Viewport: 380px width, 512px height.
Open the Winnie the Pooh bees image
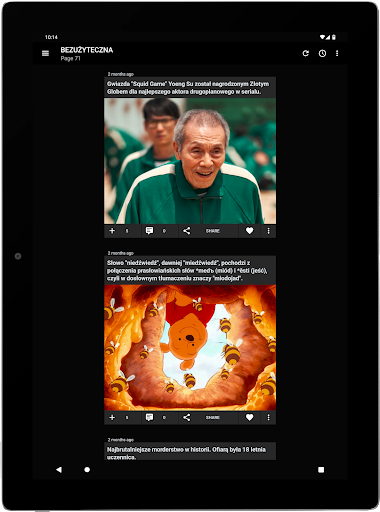(190, 347)
